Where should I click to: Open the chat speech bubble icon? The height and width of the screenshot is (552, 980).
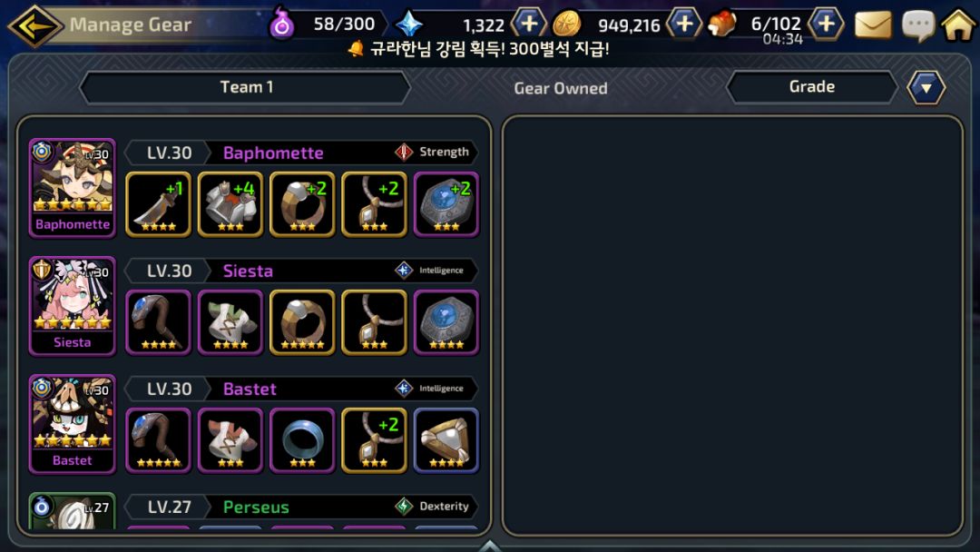click(x=917, y=25)
